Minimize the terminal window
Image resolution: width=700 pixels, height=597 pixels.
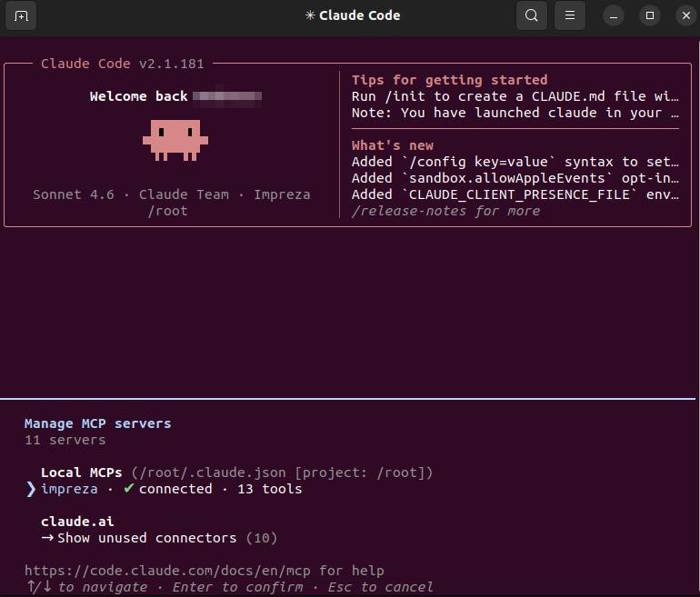coord(614,16)
